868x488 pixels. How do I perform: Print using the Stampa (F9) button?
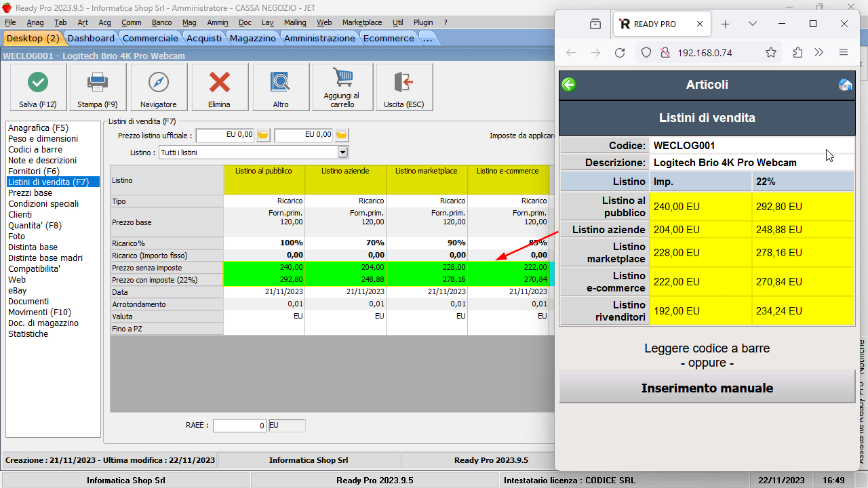point(98,87)
